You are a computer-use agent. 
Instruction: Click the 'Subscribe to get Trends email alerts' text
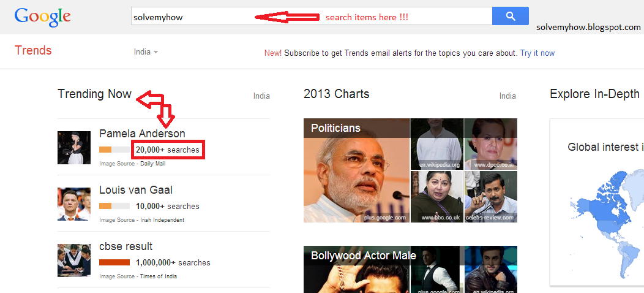(400, 53)
